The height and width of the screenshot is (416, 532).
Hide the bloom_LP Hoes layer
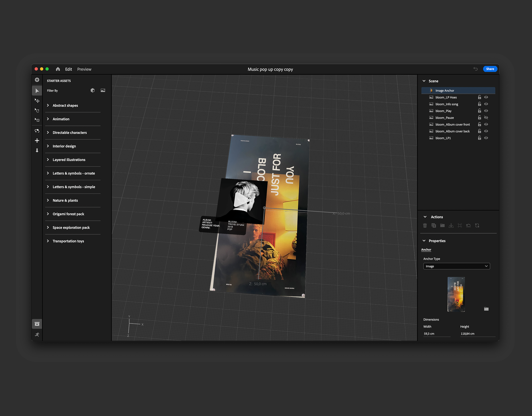[486, 97]
